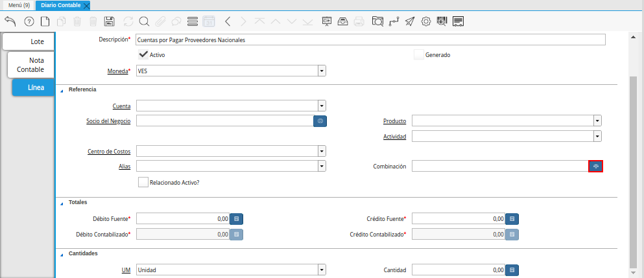The width and height of the screenshot is (644, 278).
Task: Switch to the Nota Contable tab
Action: point(30,64)
